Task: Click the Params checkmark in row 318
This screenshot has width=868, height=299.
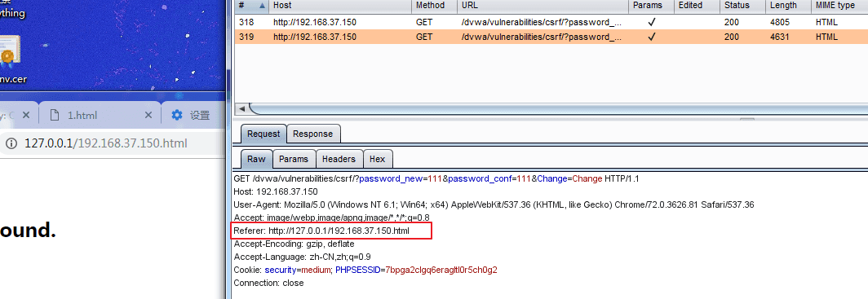Action: point(652,23)
